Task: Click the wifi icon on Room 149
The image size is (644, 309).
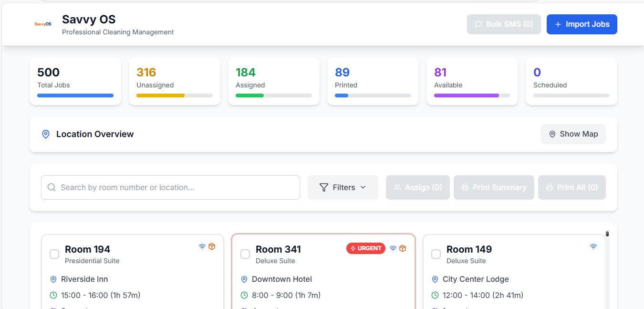Action: pos(593,247)
